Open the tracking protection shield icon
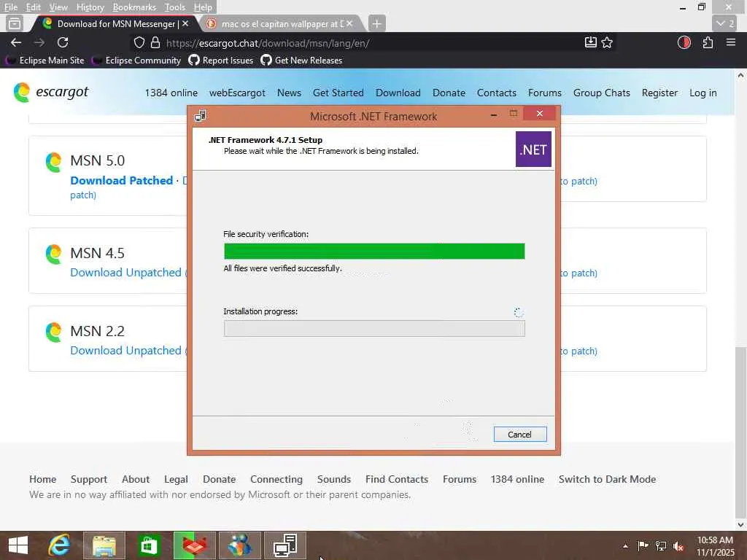 click(139, 43)
